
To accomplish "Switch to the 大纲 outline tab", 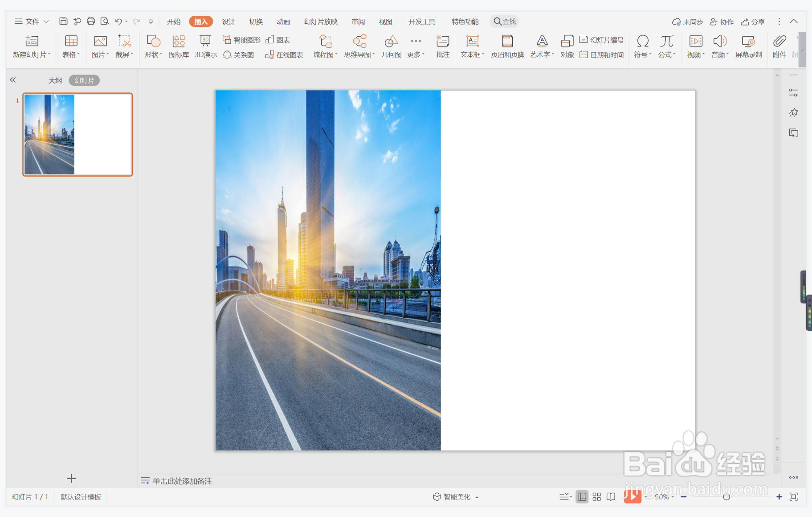I will [55, 80].
